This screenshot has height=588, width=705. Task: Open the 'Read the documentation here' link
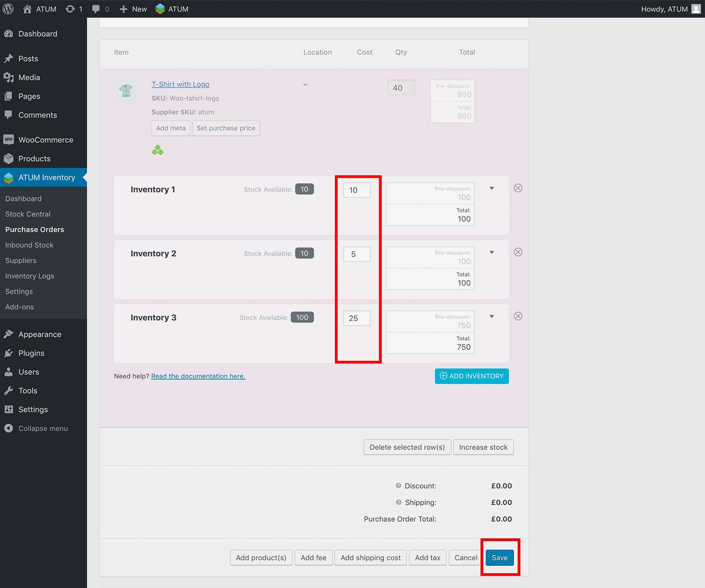(198, 376)
